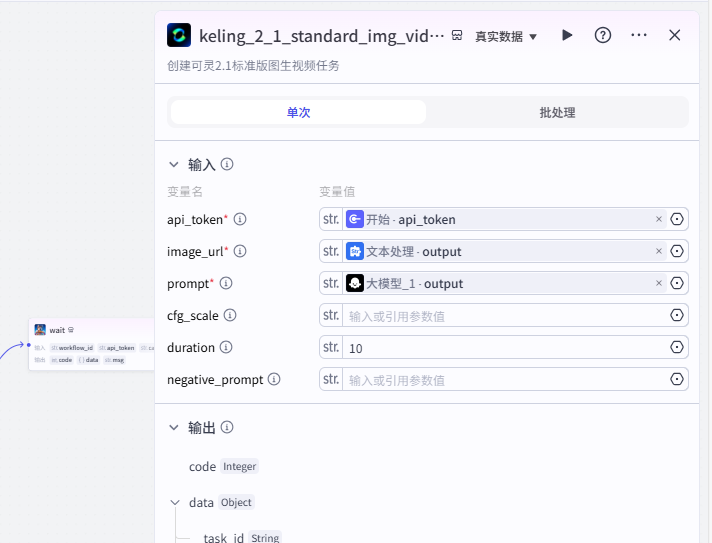Click the str. type selector for duration
The width and height of the screenshot is (712, 543).
(331, 347)
